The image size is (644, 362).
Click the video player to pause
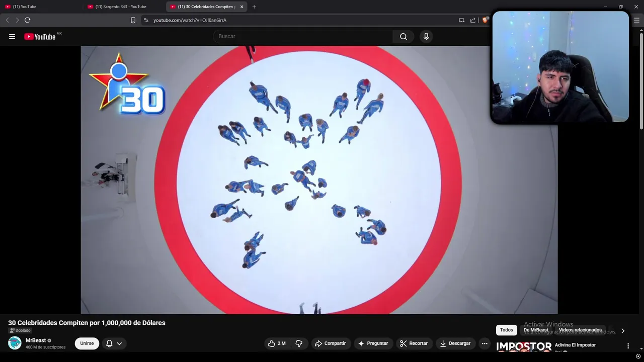[x=319, y=180]
